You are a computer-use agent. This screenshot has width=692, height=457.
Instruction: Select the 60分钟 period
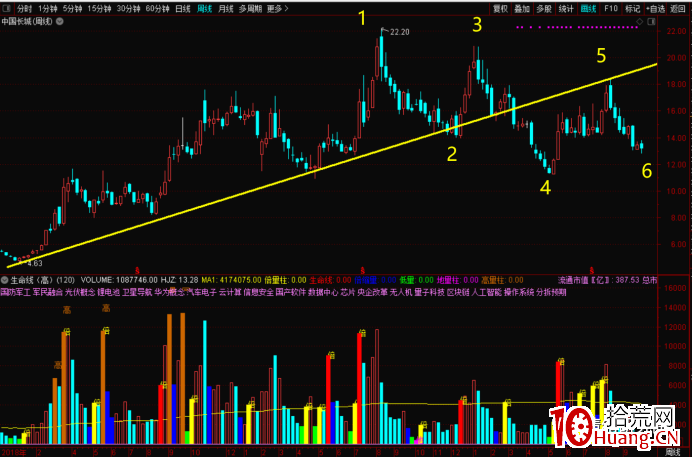click(158, 8)
